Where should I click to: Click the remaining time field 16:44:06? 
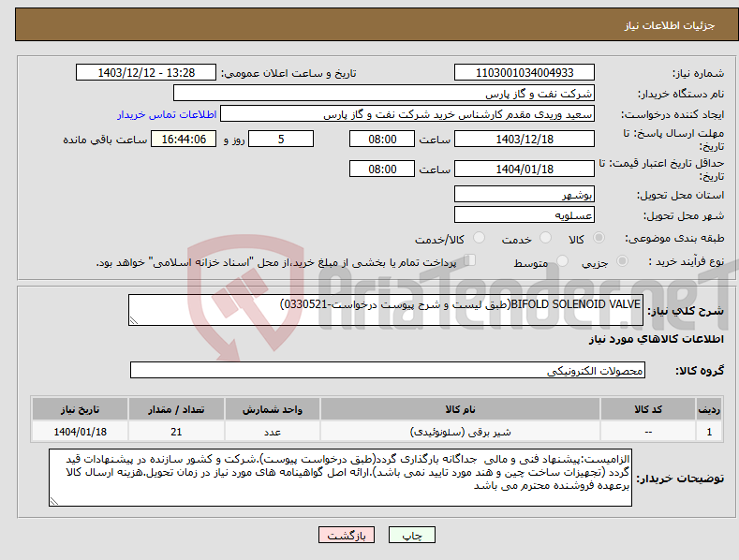click(x=184, y=139)
